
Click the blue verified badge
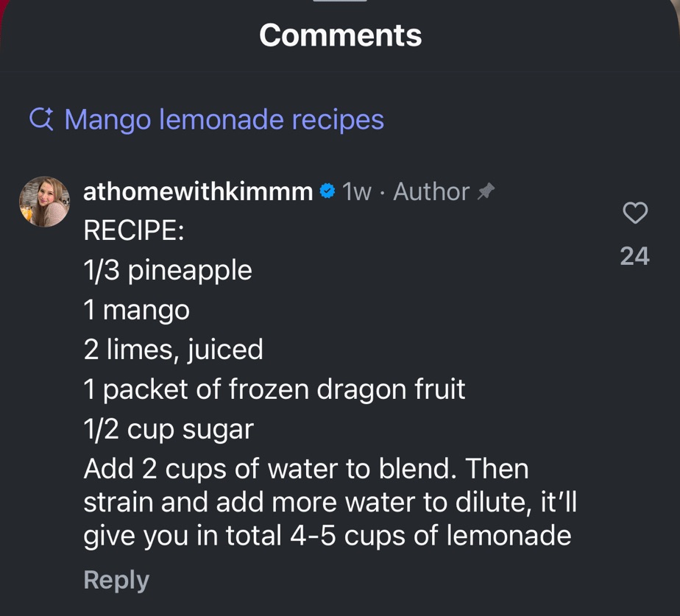[x=327, y=191]
